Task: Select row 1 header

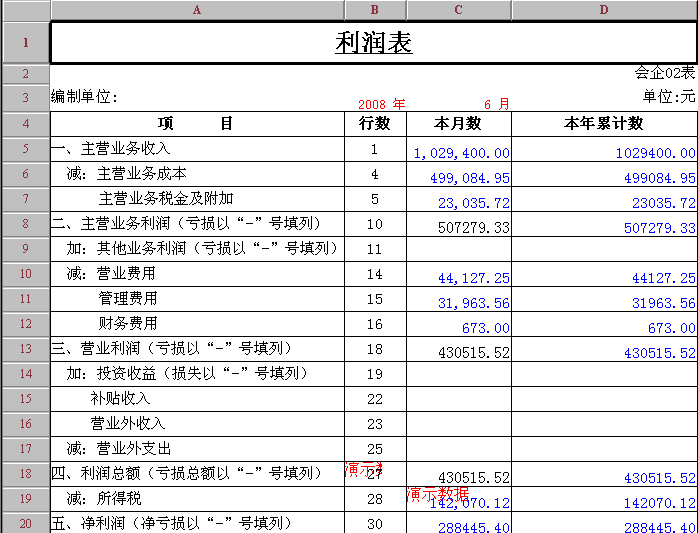Action: pyautogui.click(x=26, y=43)
